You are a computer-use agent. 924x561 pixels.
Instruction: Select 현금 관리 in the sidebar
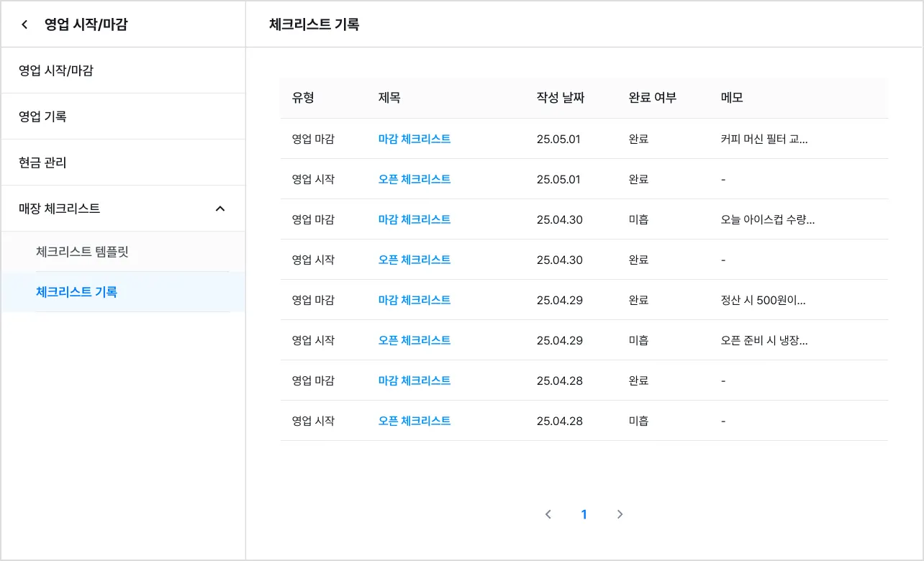(42, 163)
